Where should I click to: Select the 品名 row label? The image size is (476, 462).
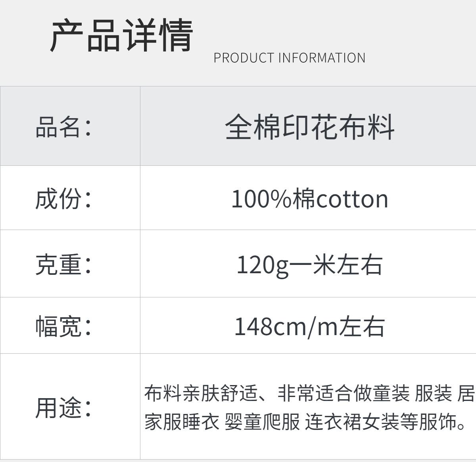[63, 127]
